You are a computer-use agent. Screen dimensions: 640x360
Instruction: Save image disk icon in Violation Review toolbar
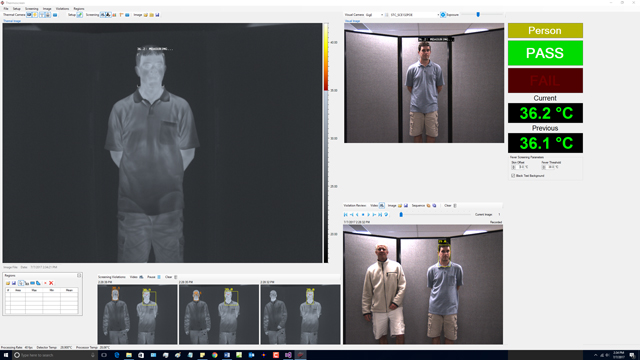click(x=406, y=205)
